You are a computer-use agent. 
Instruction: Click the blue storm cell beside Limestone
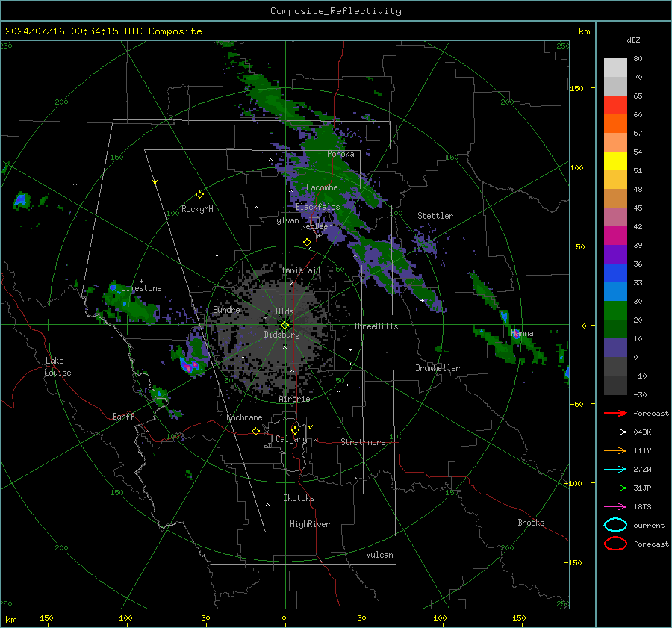[113, 287]
